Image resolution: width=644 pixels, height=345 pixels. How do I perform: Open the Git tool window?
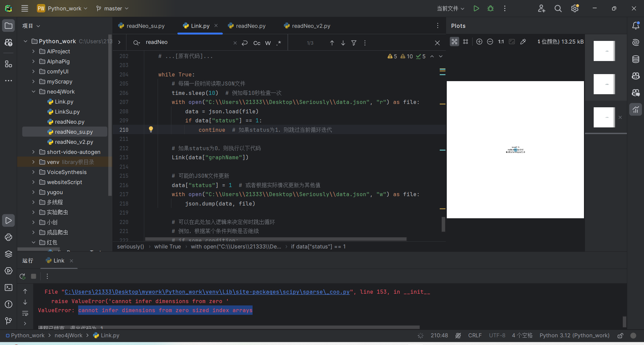(8, 321)
